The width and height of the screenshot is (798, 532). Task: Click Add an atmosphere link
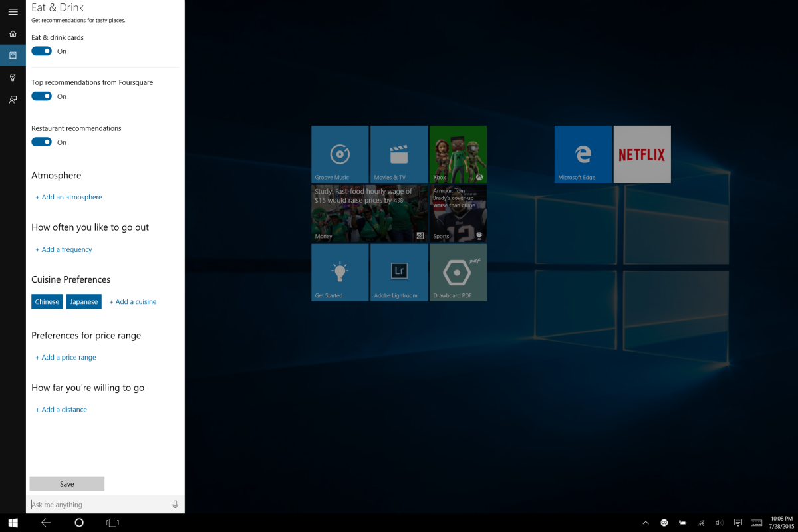tap(68, 198)
